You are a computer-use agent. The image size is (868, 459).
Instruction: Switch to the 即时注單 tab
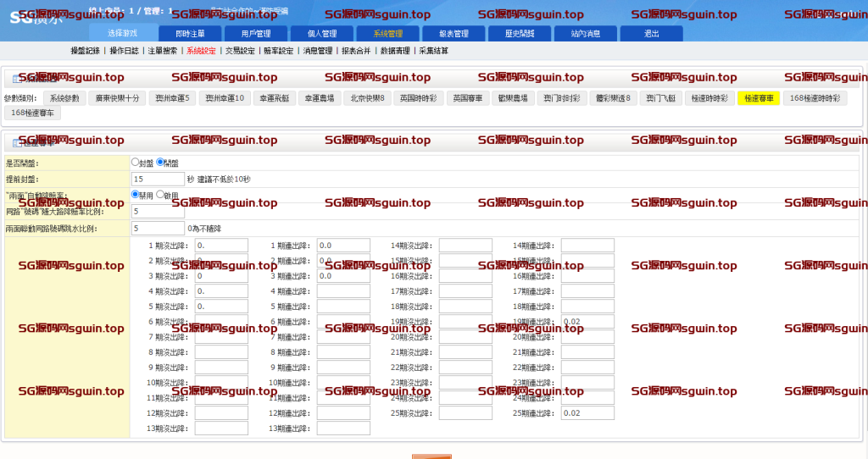[190, 34]
